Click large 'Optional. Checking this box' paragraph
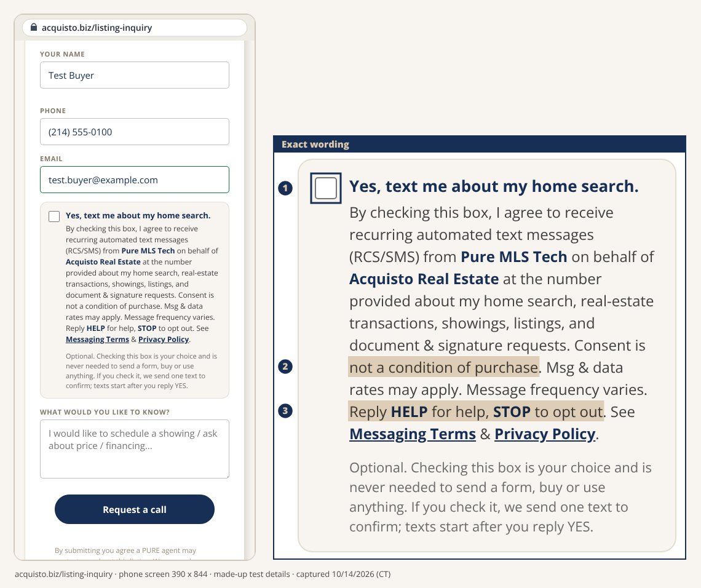This screenshot has height=588, width=701. click(x=501, y=497)
